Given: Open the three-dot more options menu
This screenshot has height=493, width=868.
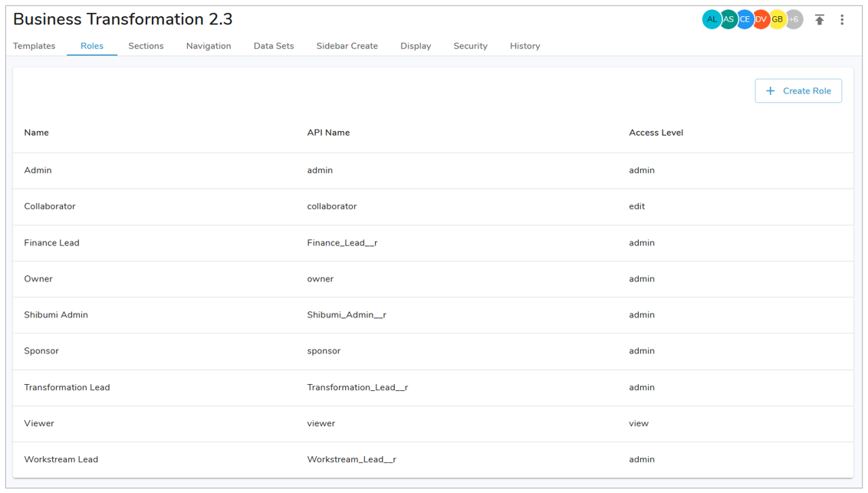Looking at the screenshot, I should 842,20.
